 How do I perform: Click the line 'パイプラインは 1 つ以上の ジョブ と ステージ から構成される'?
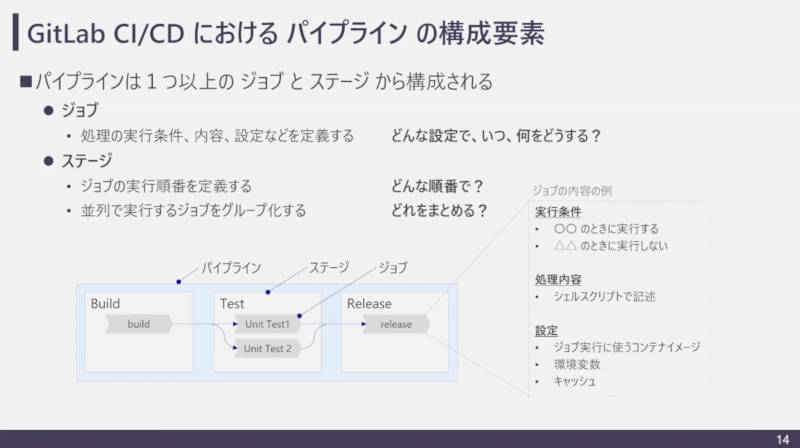(264, 82)
